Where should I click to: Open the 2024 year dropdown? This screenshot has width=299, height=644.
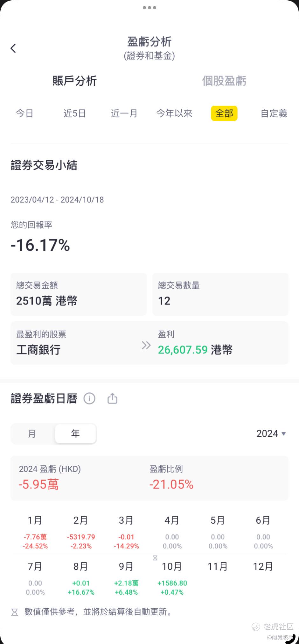[271, 433]
